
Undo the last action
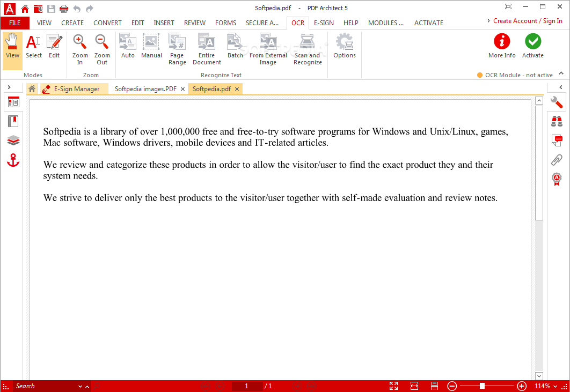[77, 9]
